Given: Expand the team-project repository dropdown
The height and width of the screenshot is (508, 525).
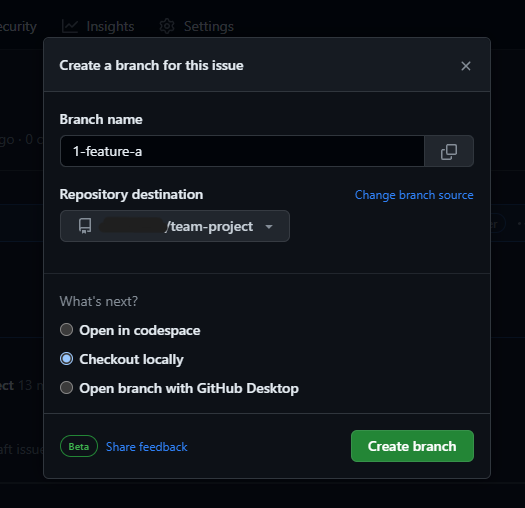Looking at the screenshot, I should point(175,226).
